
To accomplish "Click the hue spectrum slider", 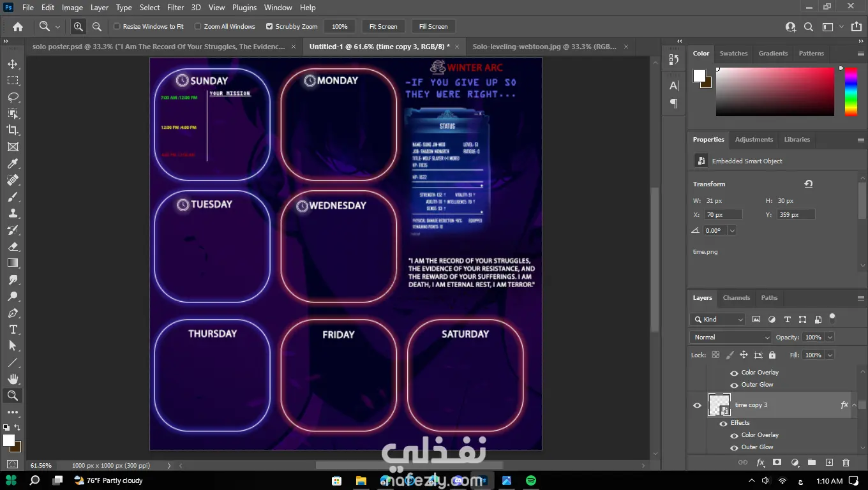I will tap(851, 91).
